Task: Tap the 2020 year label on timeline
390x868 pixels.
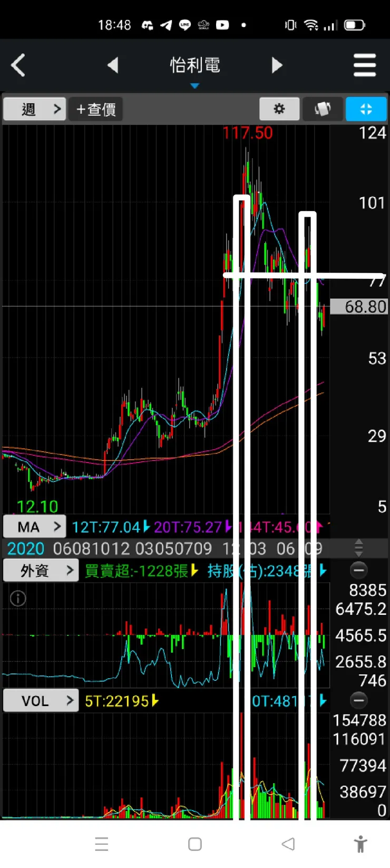Action: coord(26,549)
